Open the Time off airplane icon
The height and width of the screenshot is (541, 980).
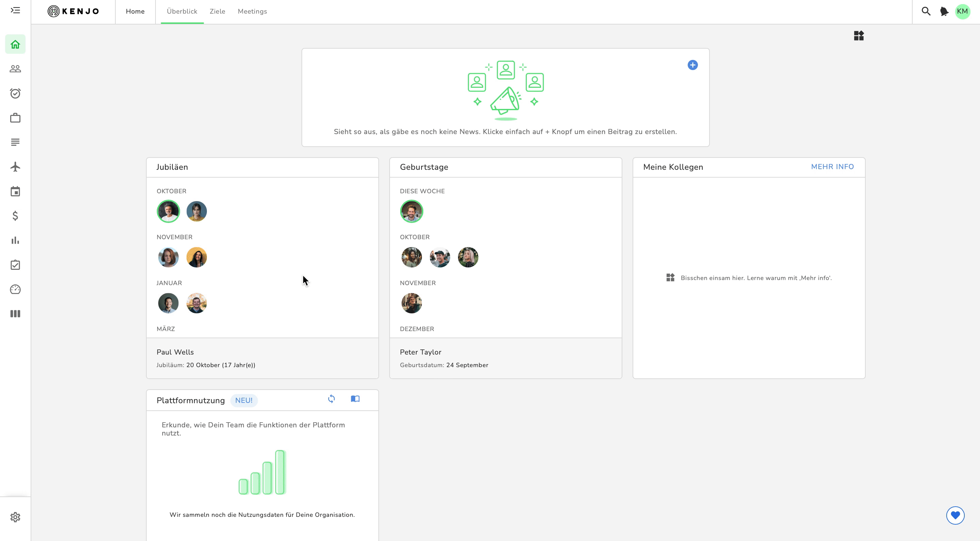tap(15, 167)
